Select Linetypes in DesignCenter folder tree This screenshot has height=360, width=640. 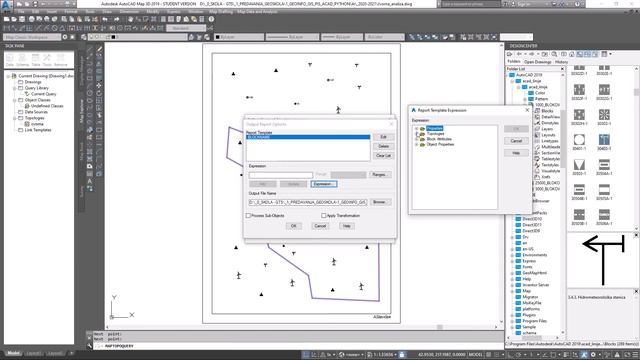click(x=549, y=141)
